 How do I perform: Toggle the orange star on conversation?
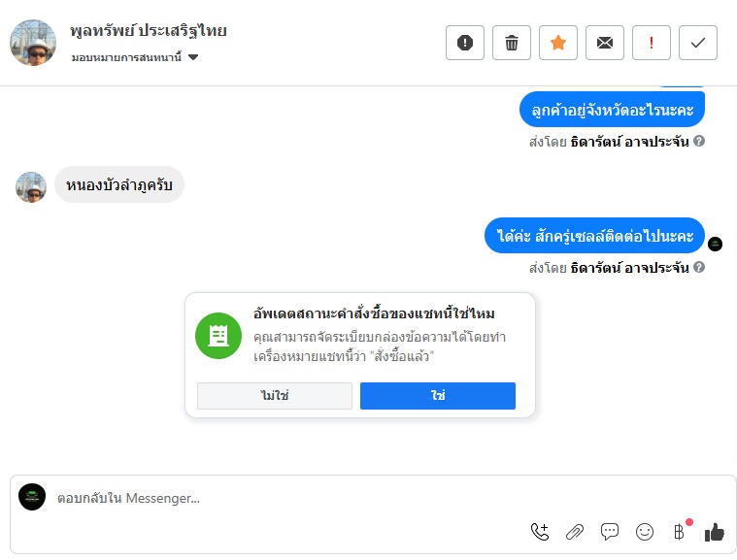point(558,43)
